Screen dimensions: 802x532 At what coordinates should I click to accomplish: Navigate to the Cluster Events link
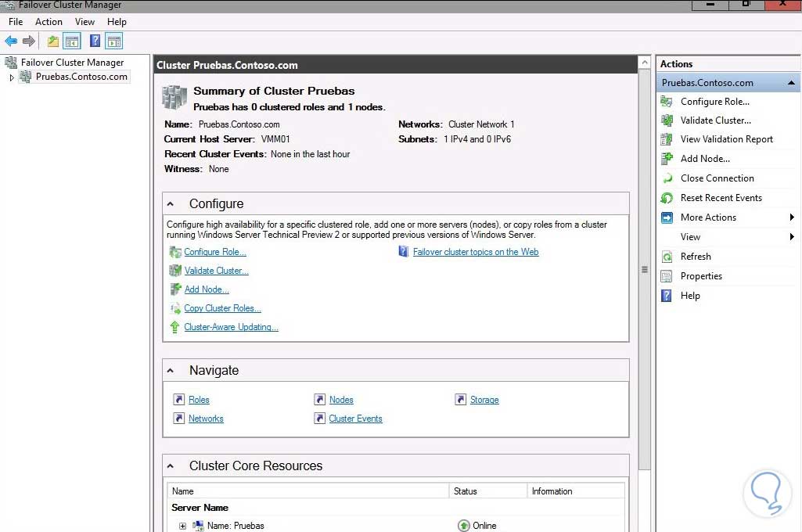pyautogui.click(x=355, y=419)
